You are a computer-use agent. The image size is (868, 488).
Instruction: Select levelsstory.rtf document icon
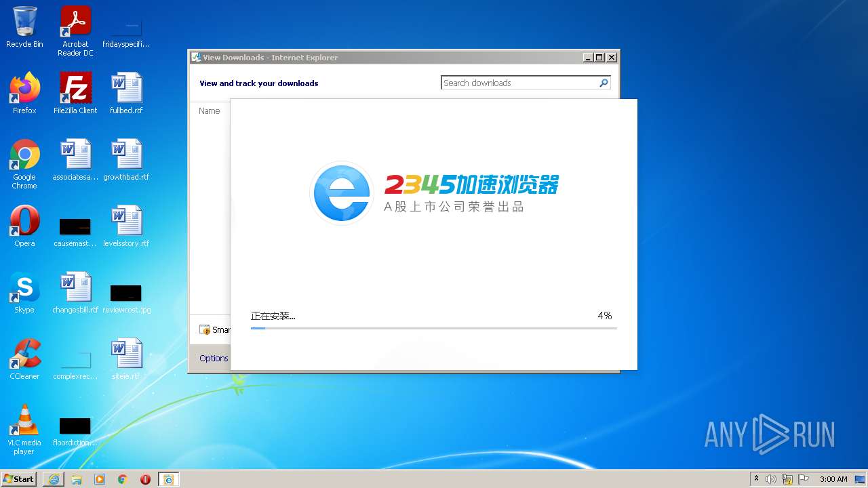[126, 226]
